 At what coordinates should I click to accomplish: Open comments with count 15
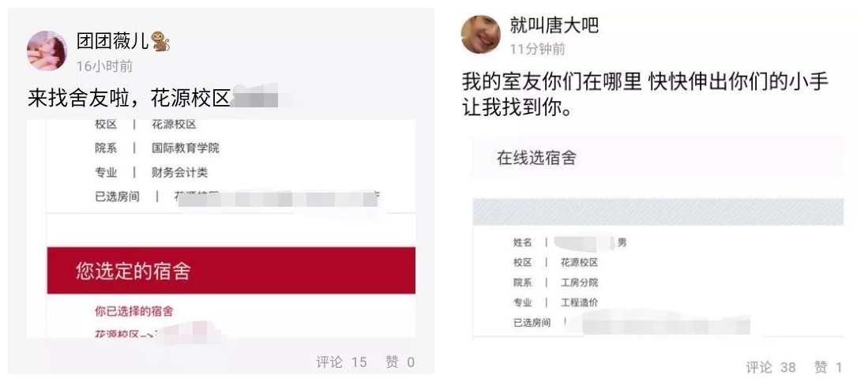tap(341, 362)
